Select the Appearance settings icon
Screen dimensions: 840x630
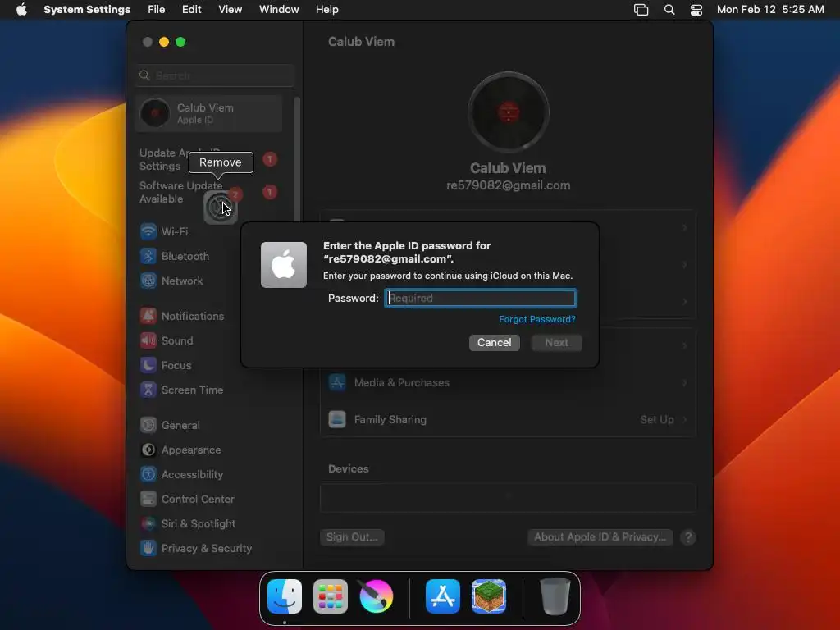coord(148,450)
